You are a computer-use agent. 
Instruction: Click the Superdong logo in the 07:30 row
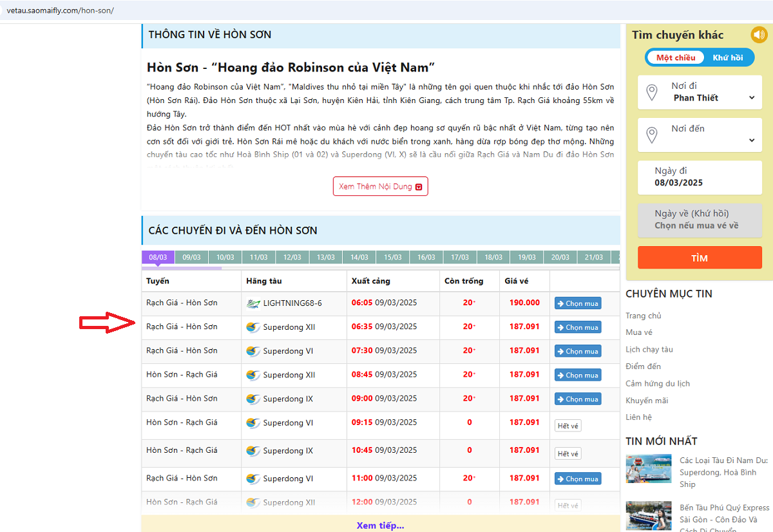pyautogui.click(x=253, y=351)
